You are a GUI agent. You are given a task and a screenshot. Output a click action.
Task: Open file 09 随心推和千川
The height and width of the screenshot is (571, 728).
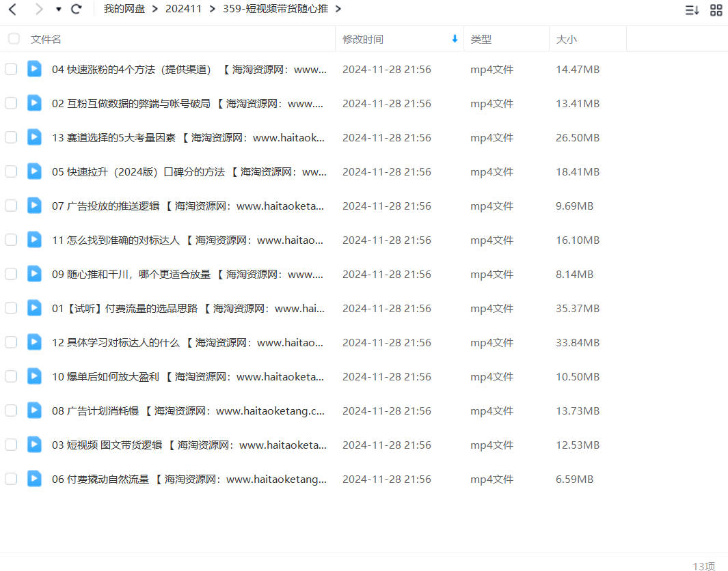pos(187,274)
